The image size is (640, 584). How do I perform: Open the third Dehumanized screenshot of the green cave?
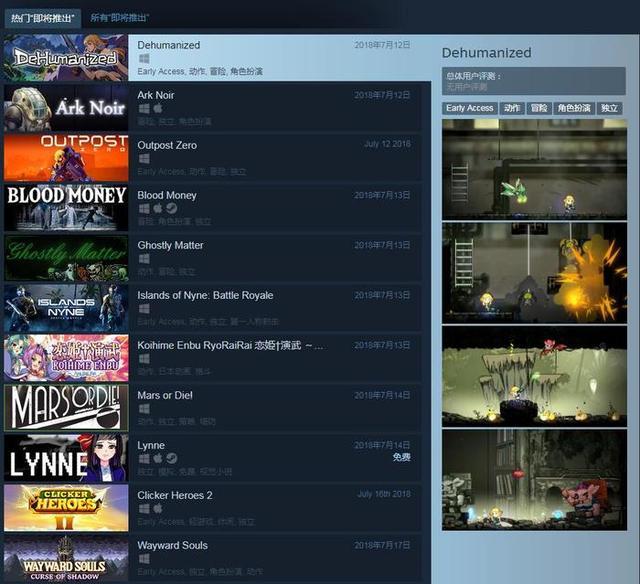point(534,376)
